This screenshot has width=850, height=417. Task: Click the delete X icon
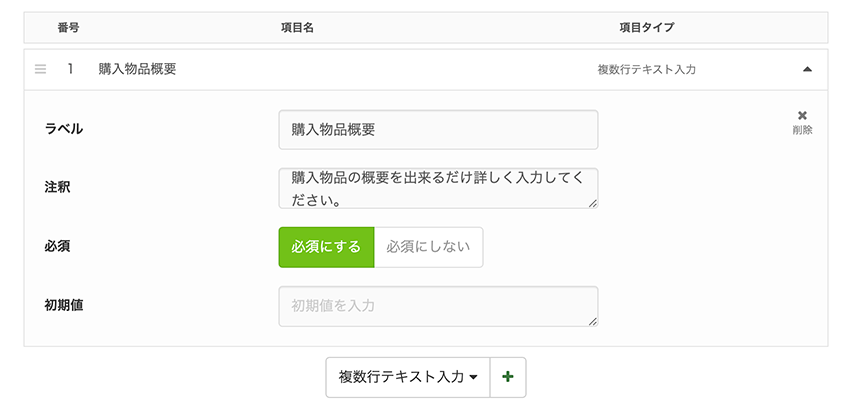802,116
